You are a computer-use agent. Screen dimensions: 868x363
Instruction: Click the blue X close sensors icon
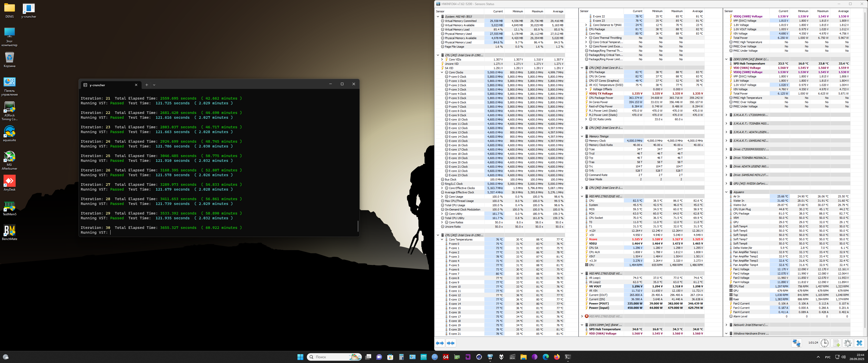point(859,343)
